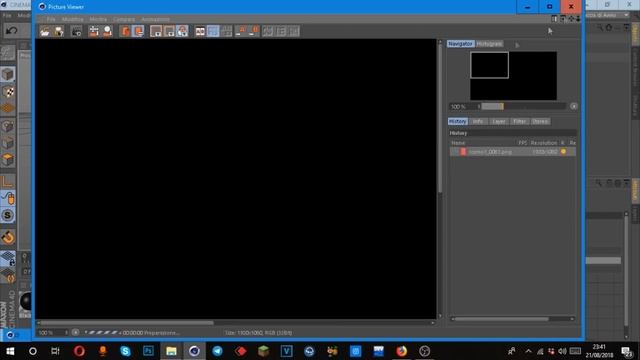Click the render progress bar in status bar
640x360 pixels.
[101, 333]
